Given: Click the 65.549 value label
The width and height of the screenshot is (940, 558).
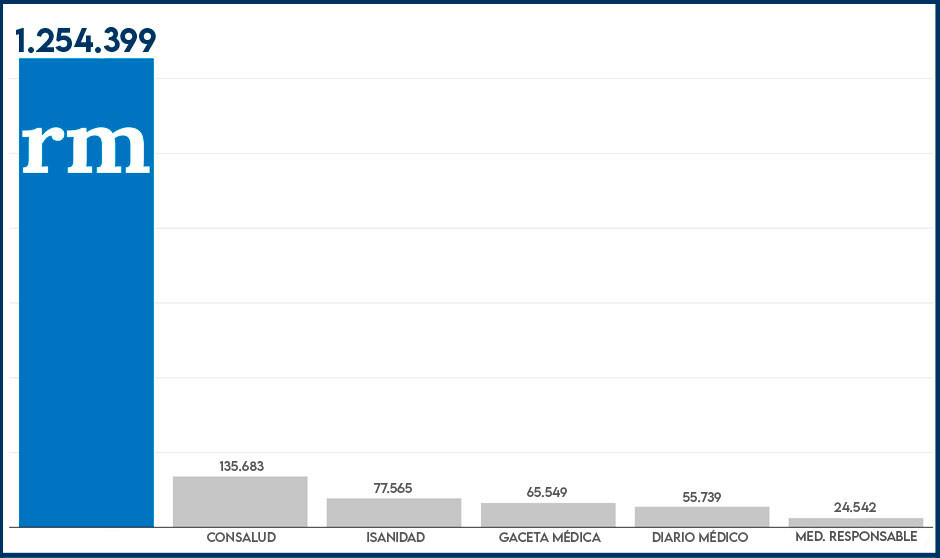Looking at the screenshot, I should point(547,492).
